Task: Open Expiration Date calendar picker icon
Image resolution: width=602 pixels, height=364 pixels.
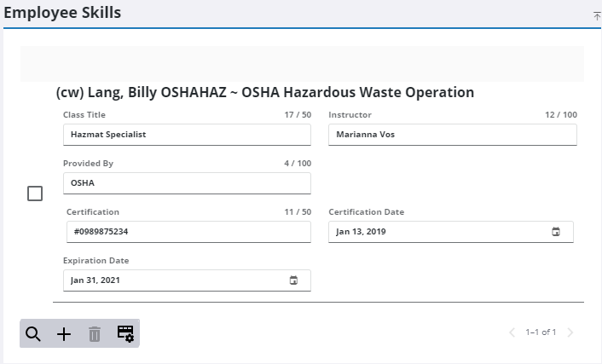Action: coord(293,280)
